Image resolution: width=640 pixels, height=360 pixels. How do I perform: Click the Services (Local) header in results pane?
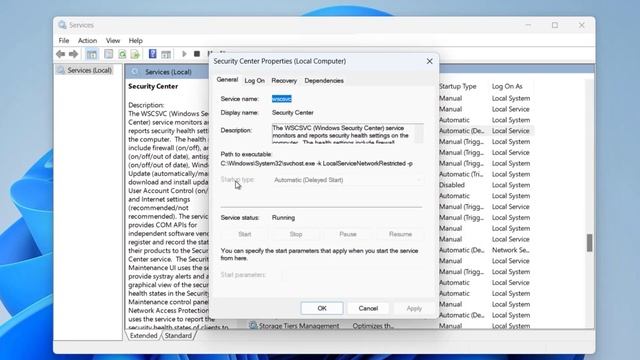tap(168, 72)
